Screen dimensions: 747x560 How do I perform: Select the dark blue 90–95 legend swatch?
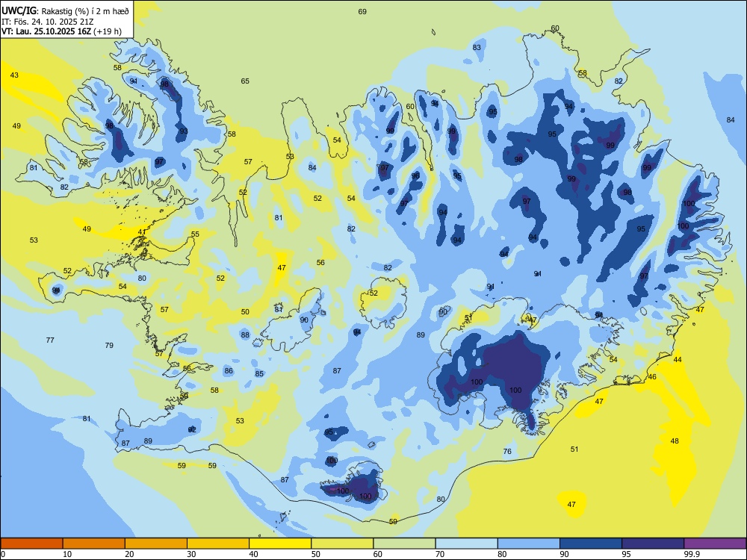[x=591, y=544]
